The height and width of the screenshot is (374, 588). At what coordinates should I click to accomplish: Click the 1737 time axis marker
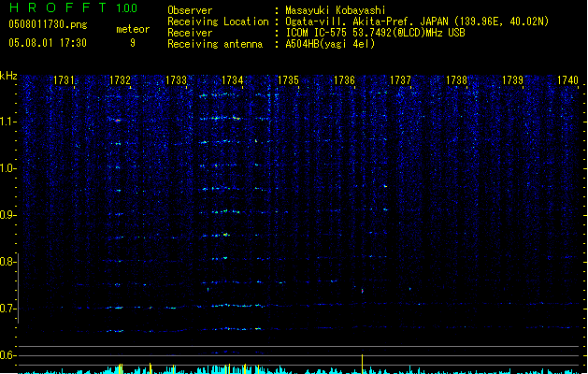pyautogui.click(x=400, y=80)
